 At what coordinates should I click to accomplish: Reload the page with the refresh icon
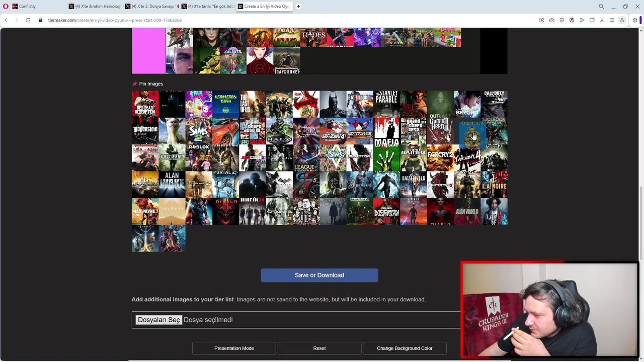coord(28,20)
